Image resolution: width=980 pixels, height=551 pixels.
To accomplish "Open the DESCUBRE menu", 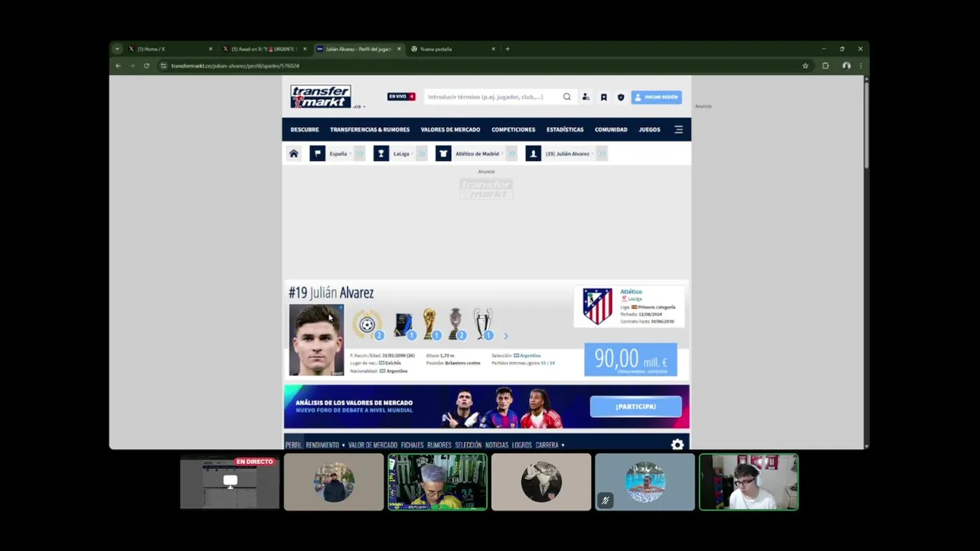I will pos(305,130).
